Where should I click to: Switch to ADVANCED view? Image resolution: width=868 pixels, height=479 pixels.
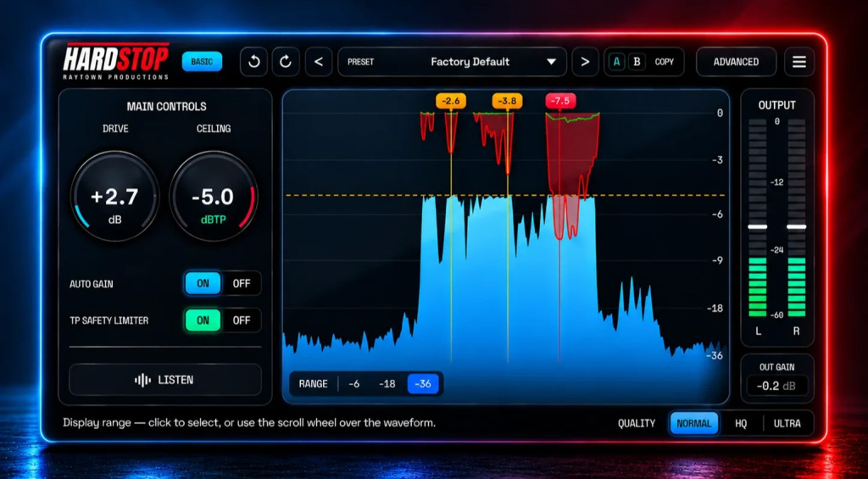tap(736, 62)
